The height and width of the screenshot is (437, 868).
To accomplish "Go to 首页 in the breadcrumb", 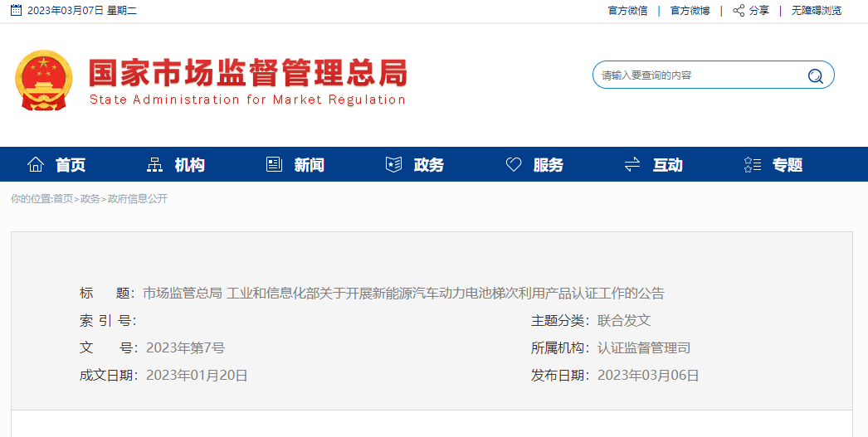I will click(63, 199).
